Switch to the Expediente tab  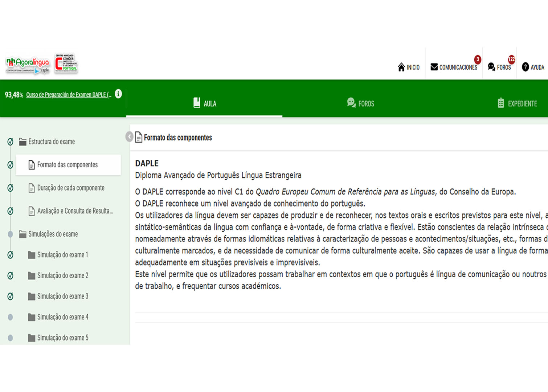(518, 103)
